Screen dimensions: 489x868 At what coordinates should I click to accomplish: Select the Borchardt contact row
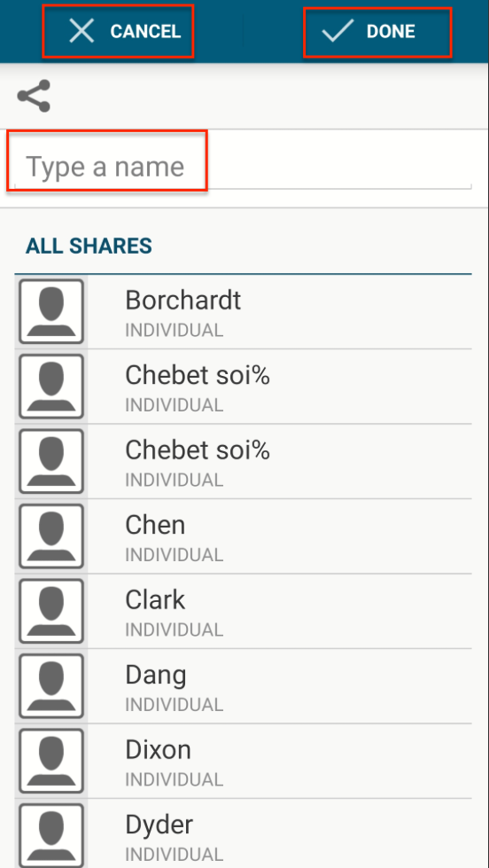pos(244,312)
